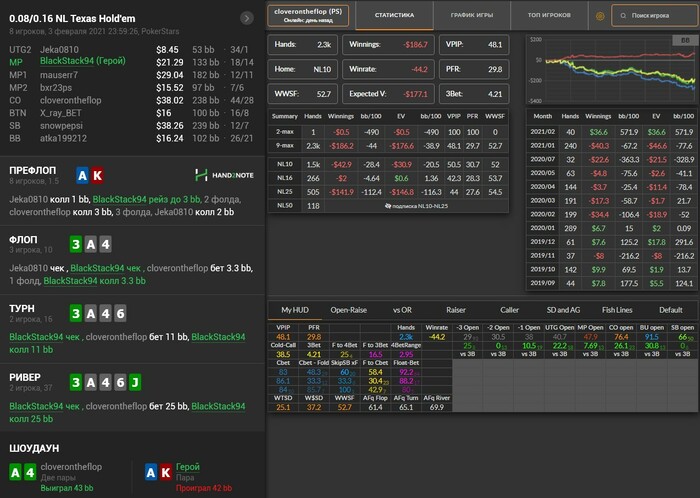Click the 3Bet 4.21 stat box
Image resolution: width=700 pixels, height=498 pixels.
474,94
